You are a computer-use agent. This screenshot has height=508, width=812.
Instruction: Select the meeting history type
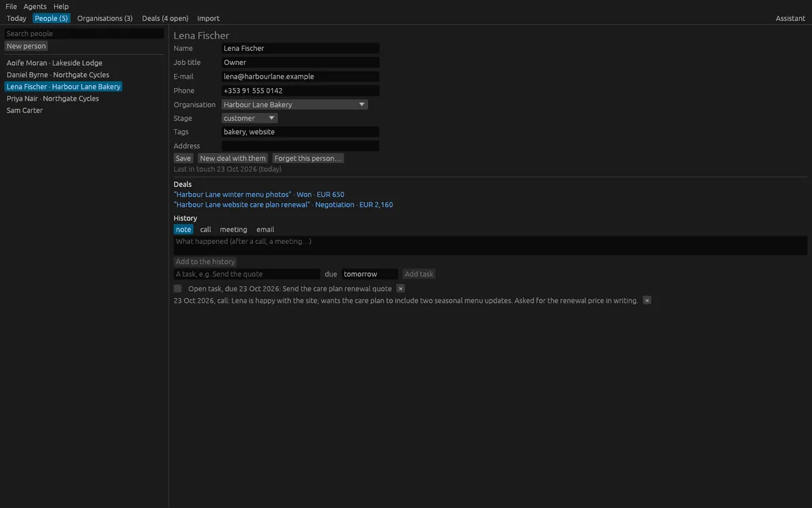(x=233, y=230)
